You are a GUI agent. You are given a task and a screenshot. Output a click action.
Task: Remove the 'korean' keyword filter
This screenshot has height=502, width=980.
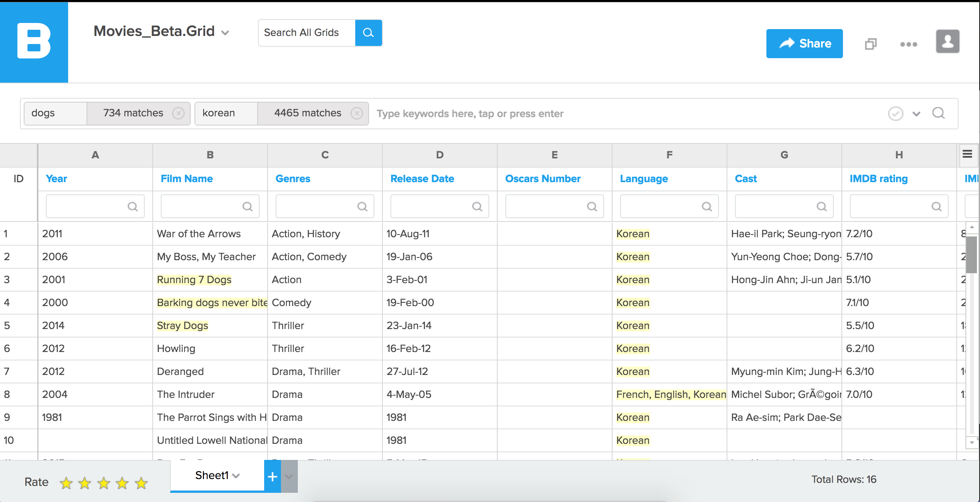tap(356, 113)
